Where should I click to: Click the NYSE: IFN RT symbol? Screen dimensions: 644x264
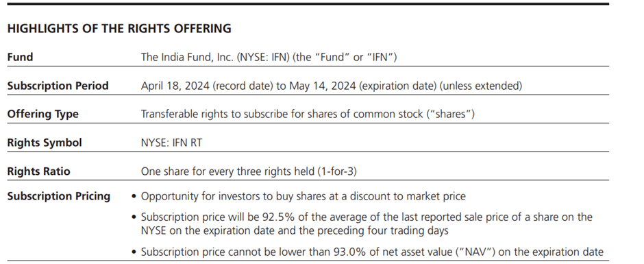pos(171,143)
